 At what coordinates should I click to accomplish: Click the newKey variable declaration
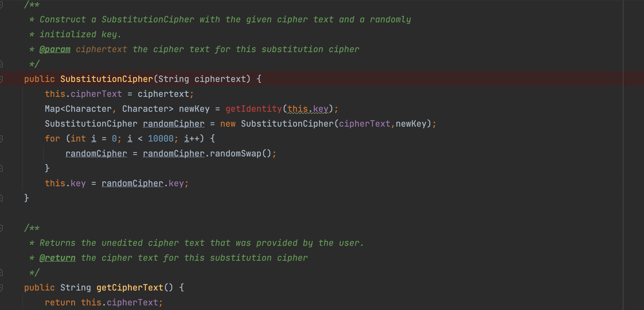point(194,109)
